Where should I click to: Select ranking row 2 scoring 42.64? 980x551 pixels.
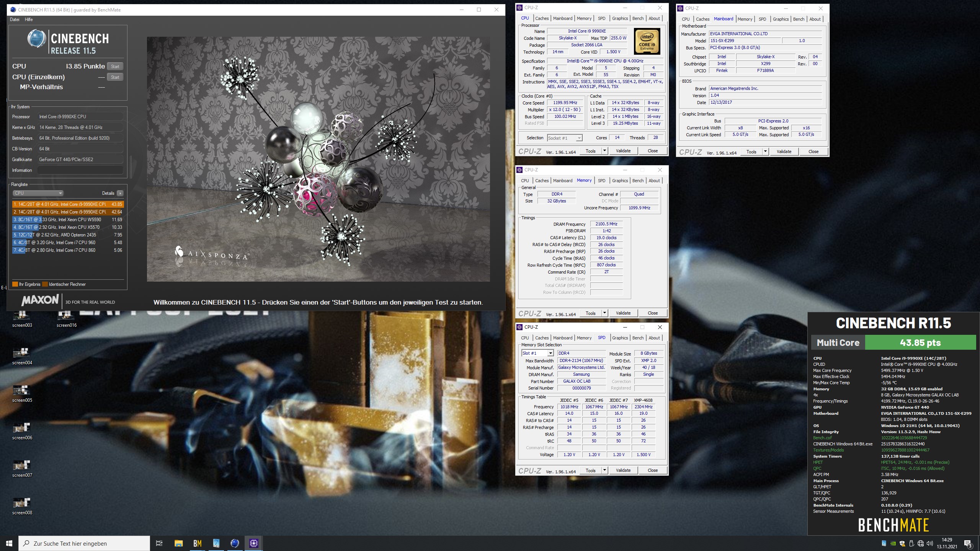[x=68, y=212]
